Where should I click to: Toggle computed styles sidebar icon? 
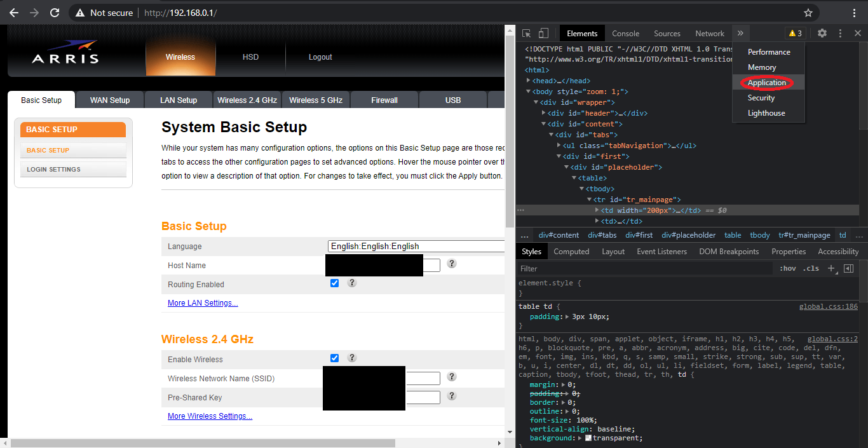[x=848, y=269]
